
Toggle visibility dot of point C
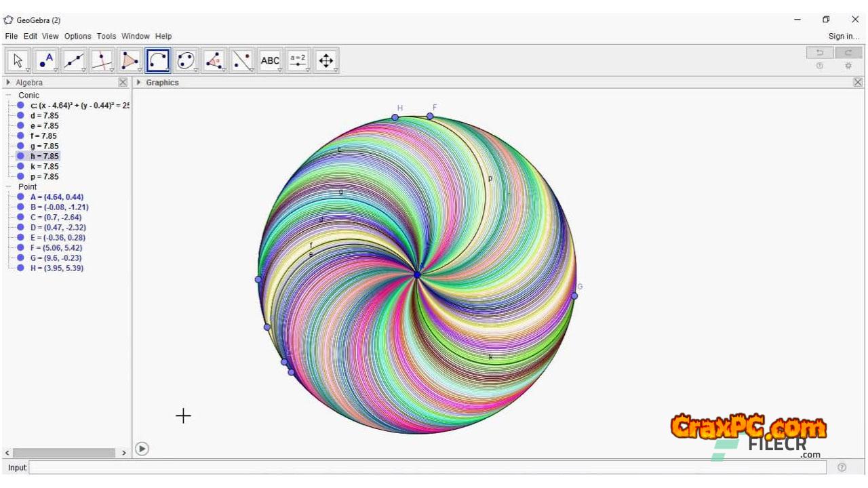tap(21, 217)
